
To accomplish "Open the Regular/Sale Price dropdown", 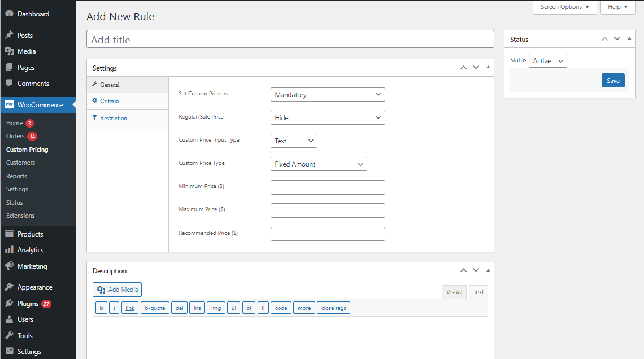I will point(328,118).
